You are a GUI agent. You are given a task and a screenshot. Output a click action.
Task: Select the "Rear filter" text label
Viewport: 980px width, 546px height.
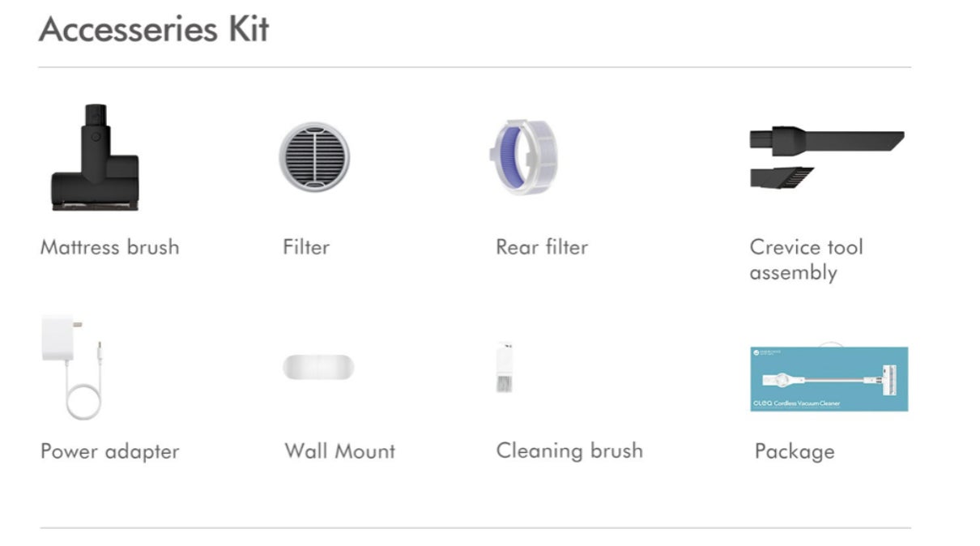pyautogui.click(x=542, y=247)
